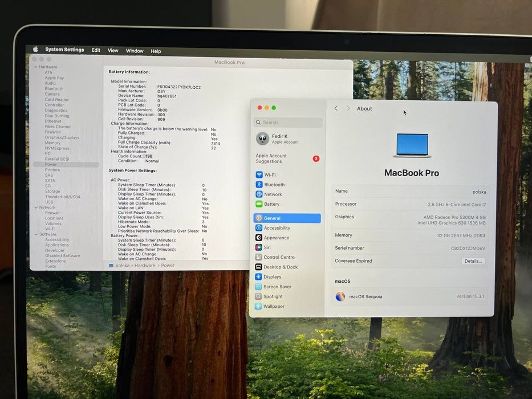
Task: Open the Accessibility settings icon
Action: pyautogui.click(x=258, y=228)
